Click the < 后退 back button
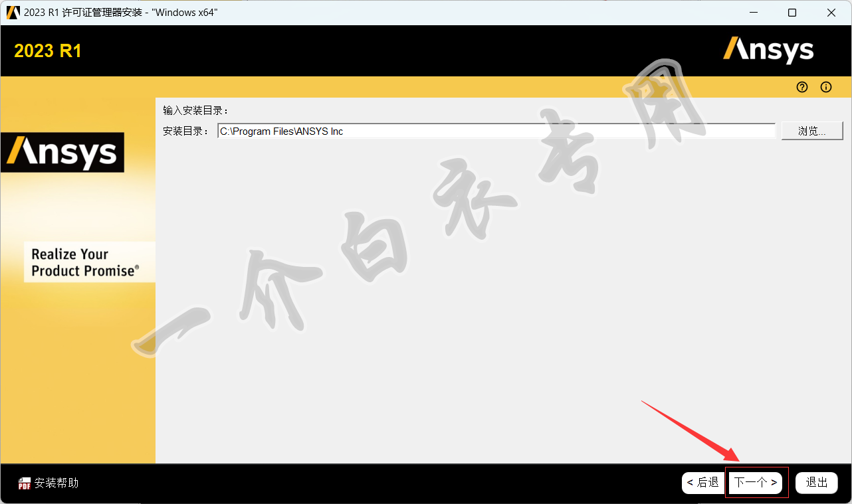Viewport: 852px width, 504px height. click(x=703, y=483)
